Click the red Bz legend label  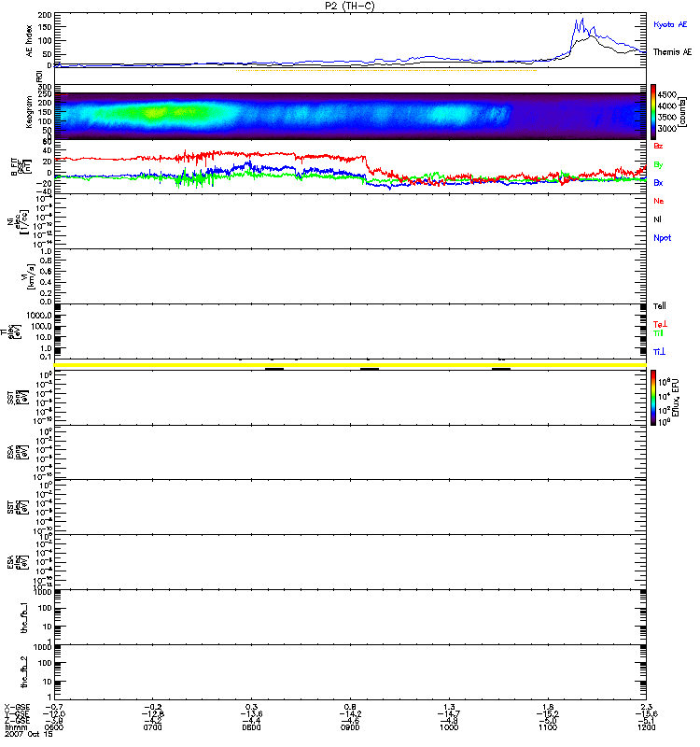pyautogui.click(x=658, y=146)
